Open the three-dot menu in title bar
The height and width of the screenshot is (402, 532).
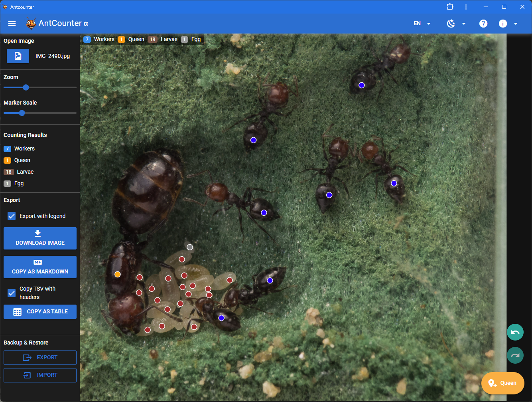tap(466, 7)
